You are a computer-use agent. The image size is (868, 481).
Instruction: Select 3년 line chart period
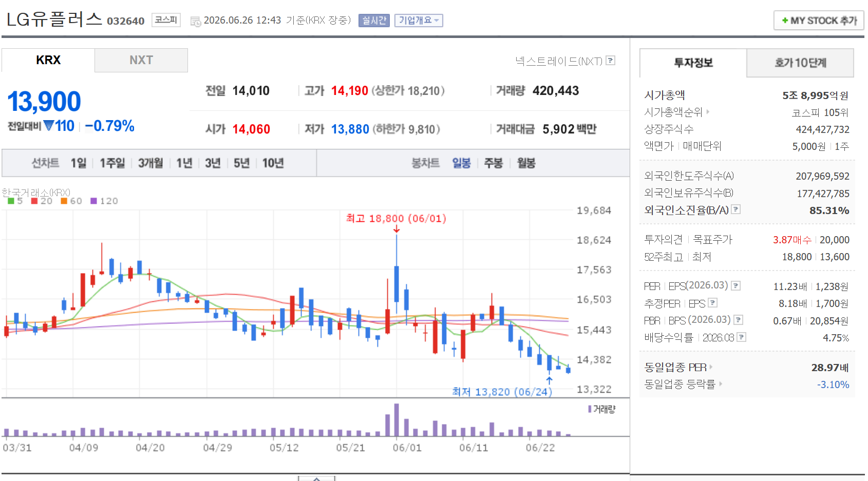[x=213, y=163]
